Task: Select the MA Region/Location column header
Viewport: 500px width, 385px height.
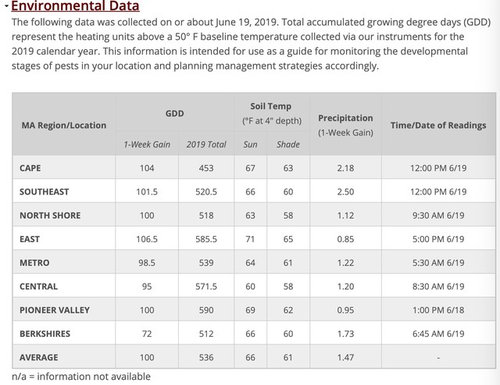Action: click(64, 125)
